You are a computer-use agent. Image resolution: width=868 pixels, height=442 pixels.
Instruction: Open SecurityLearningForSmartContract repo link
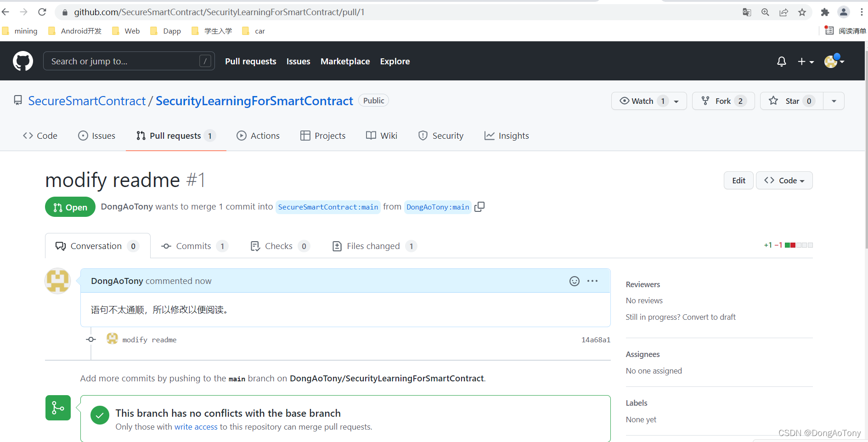click(x=254, y=101)
